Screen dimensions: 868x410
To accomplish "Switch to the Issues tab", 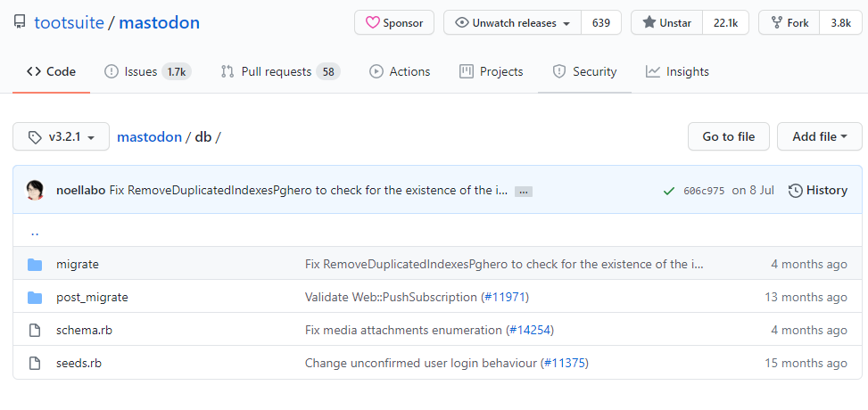I will 148,72.
